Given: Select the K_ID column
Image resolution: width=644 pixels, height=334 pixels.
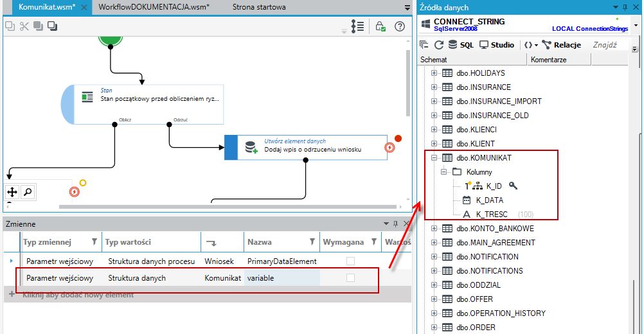Looking at the screenshot, I should pyautogui.click(x=494, y=186).
